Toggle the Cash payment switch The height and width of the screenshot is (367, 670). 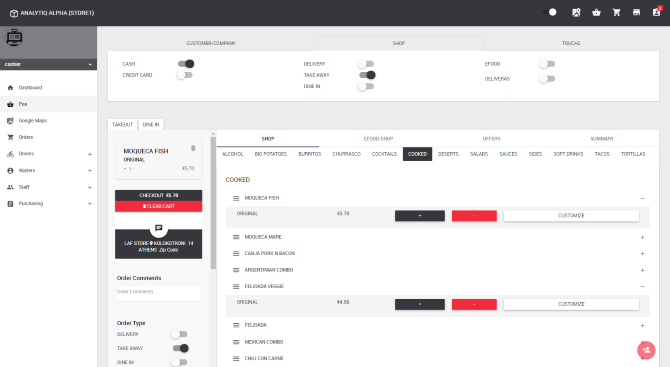pyautogui.click(x=186, y=64)
